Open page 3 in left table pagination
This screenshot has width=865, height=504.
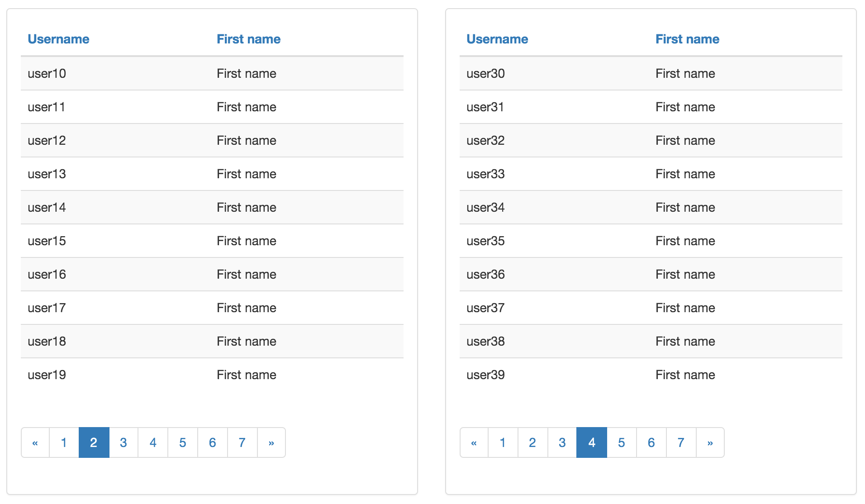point(124,442)
